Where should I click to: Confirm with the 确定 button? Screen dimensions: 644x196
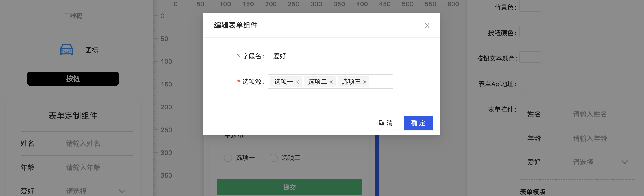tap(418, 123)
